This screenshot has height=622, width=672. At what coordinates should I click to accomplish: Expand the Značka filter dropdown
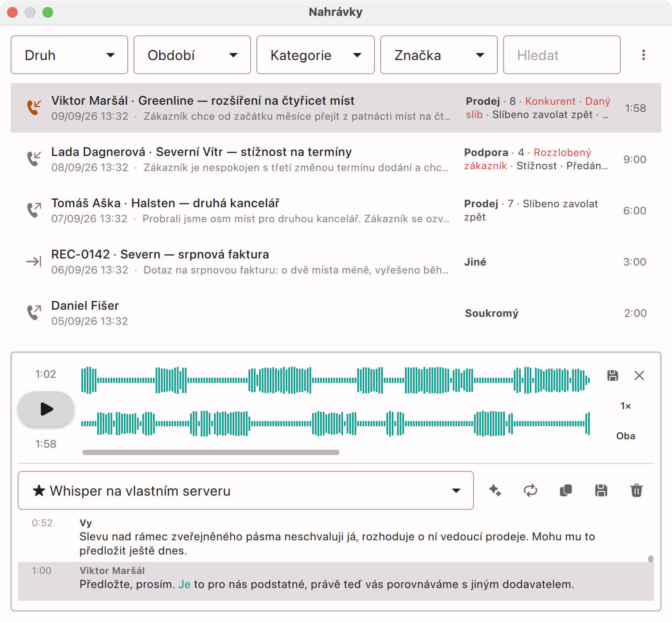pos(439,55)
